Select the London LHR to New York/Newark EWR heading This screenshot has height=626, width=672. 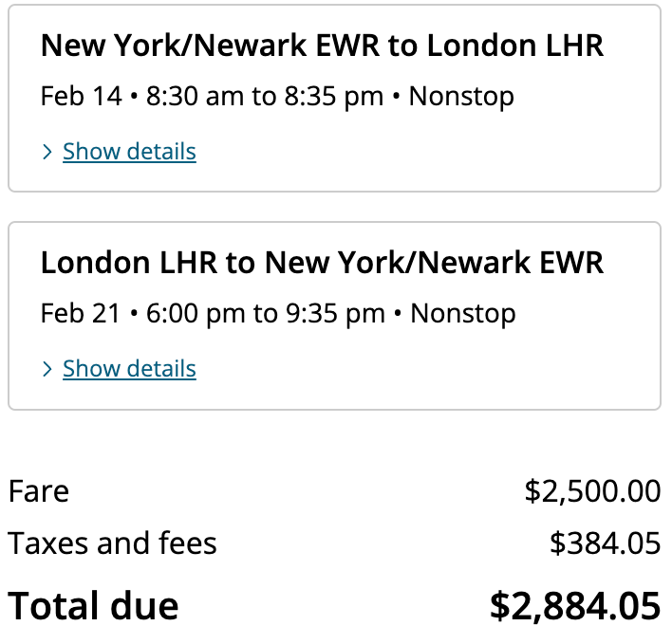pyautogui.click(x=322, y=263)
